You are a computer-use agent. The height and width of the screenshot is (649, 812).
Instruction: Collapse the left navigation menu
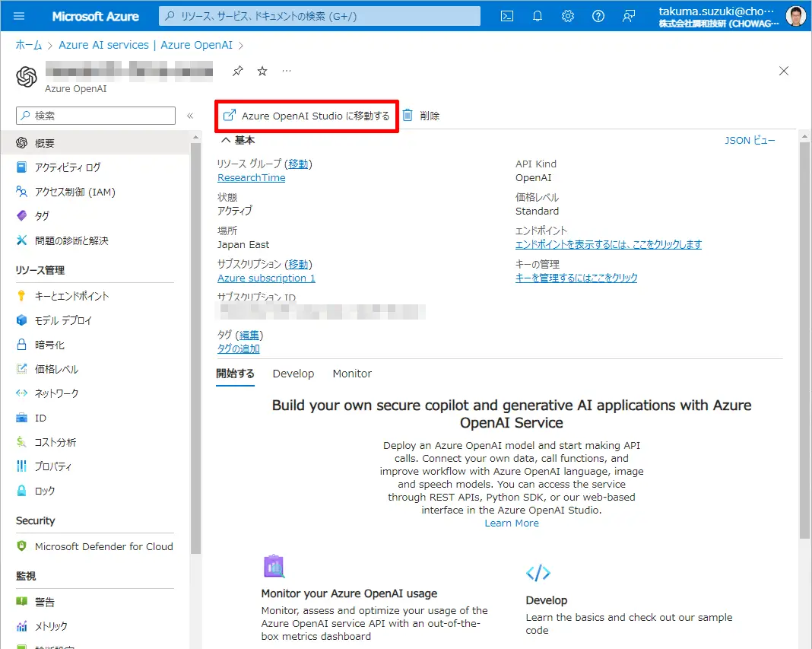[x=190, y=116]
